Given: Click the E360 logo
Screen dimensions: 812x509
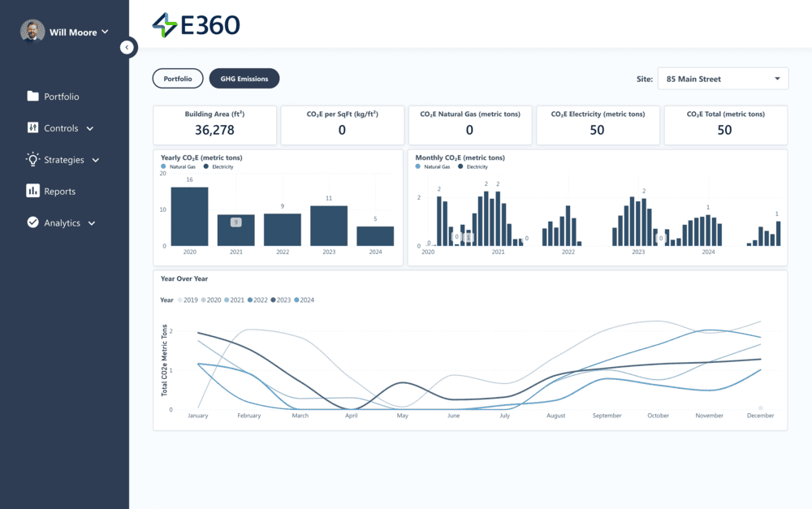Looking at the screenshot, I should click(x=195, y=25).
